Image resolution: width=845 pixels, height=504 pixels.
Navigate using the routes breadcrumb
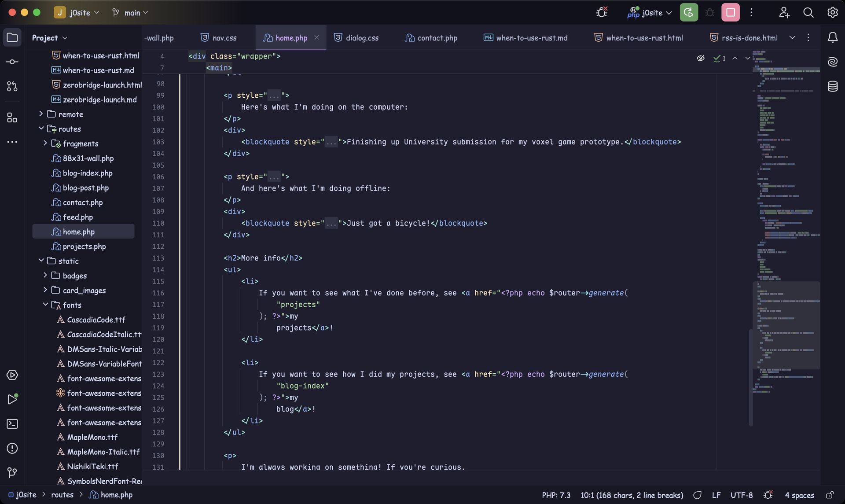[62, 495]
